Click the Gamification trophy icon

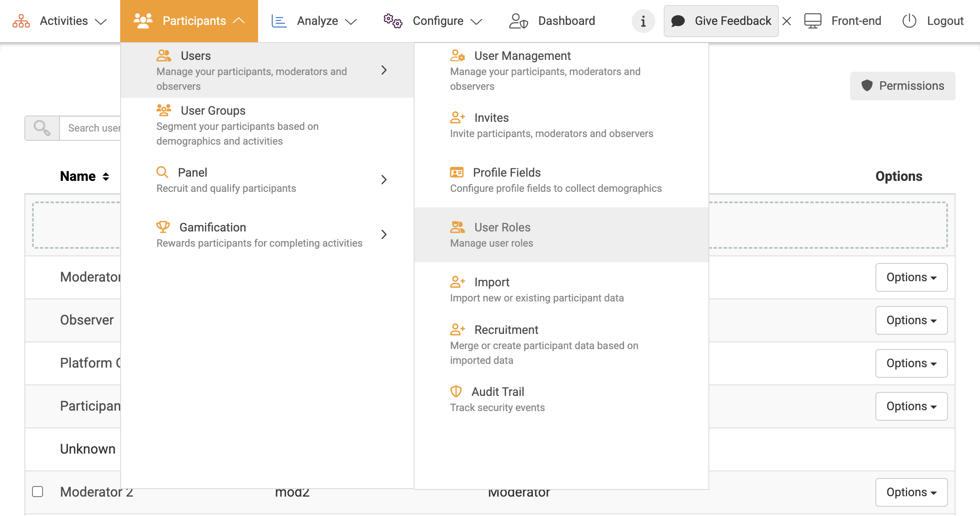tap(163, 227)
